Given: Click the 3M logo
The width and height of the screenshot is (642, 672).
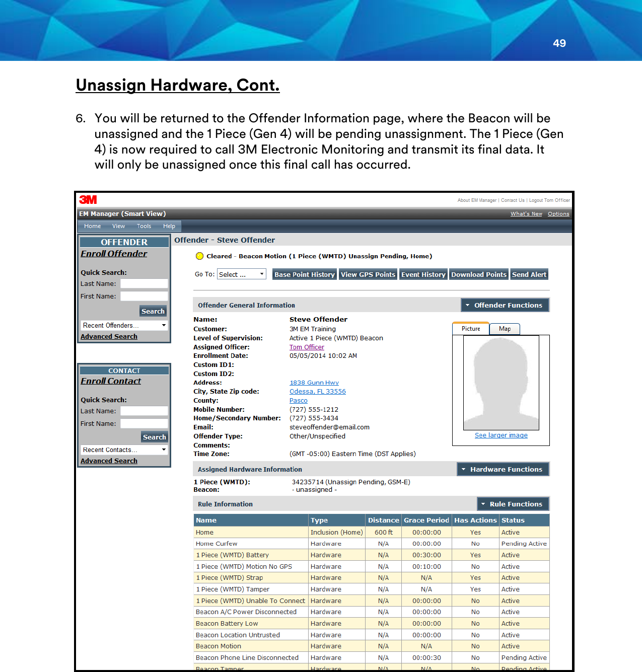Looking at the screenshot, I should [x=88, y=200].
